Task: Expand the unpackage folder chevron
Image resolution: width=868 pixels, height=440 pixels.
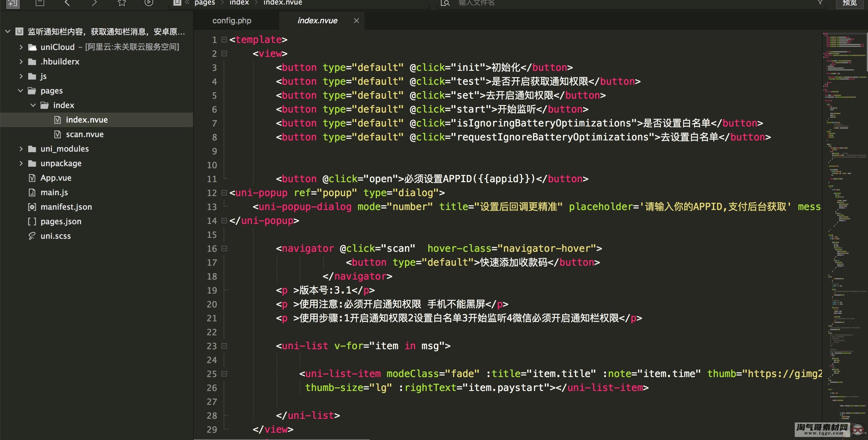Action: click(21, 163)
